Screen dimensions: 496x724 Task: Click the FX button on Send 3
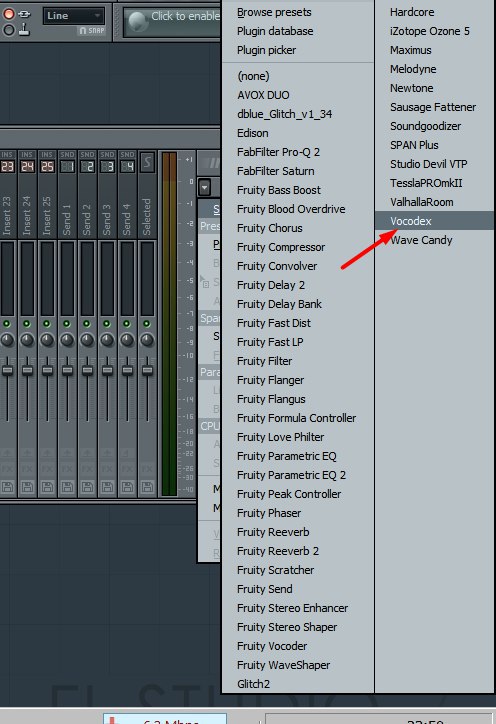coord(107,469)
